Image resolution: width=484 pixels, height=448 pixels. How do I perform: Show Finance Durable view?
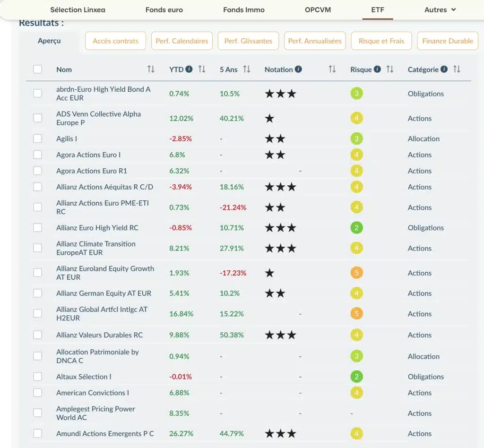tap(448, 41)
